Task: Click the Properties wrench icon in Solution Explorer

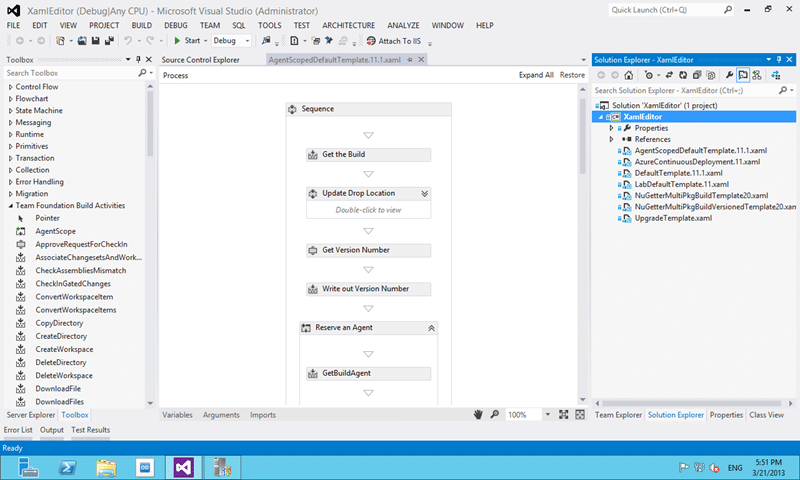Action: click(729, 75)
